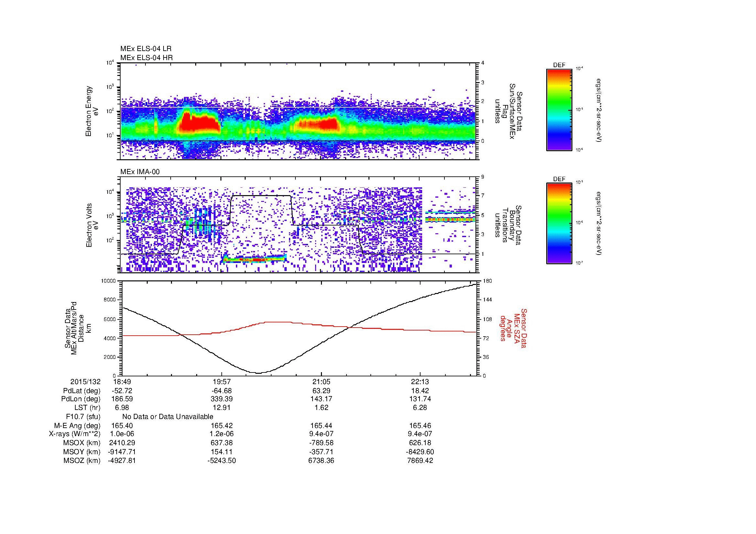Click the 'MEx ELS-04 HR' plot title
Image resolution: width=756 pixels, height=534 pixels.
(x=146, y=58)
